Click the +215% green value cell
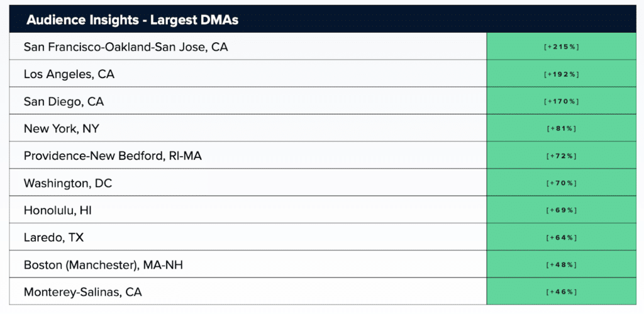 tap(561, 47)
